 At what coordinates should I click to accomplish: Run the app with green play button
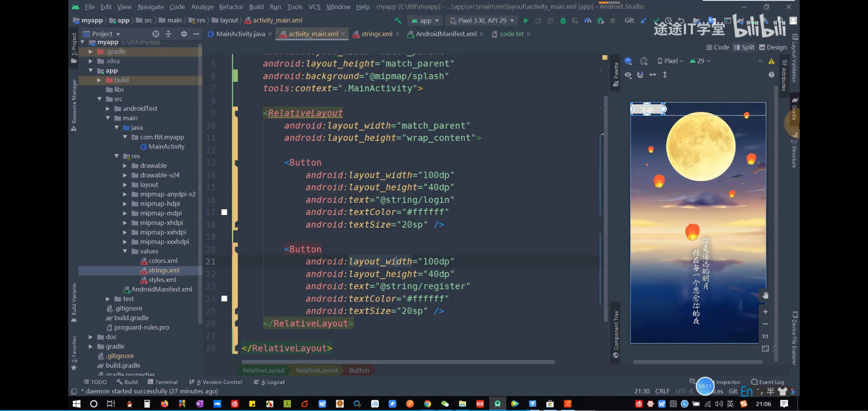tap(526, 21)
